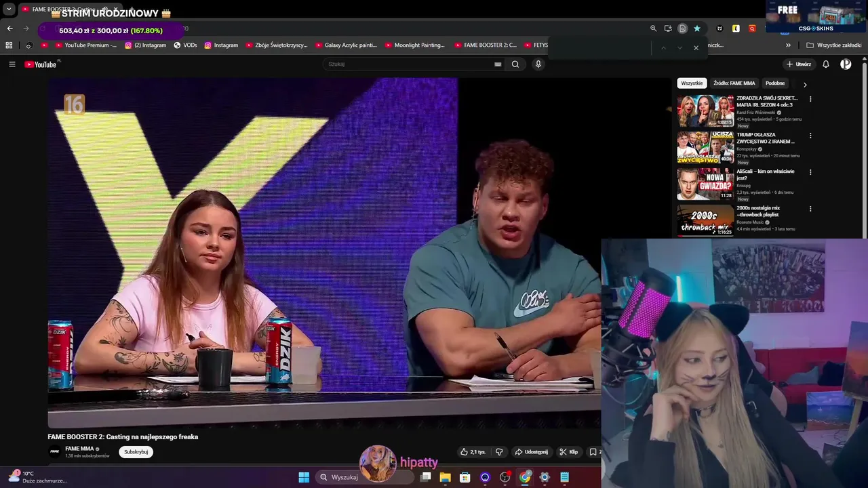Subscribe with the Subskrybuj button
The image size is (868, 488).
coord(136,452)
